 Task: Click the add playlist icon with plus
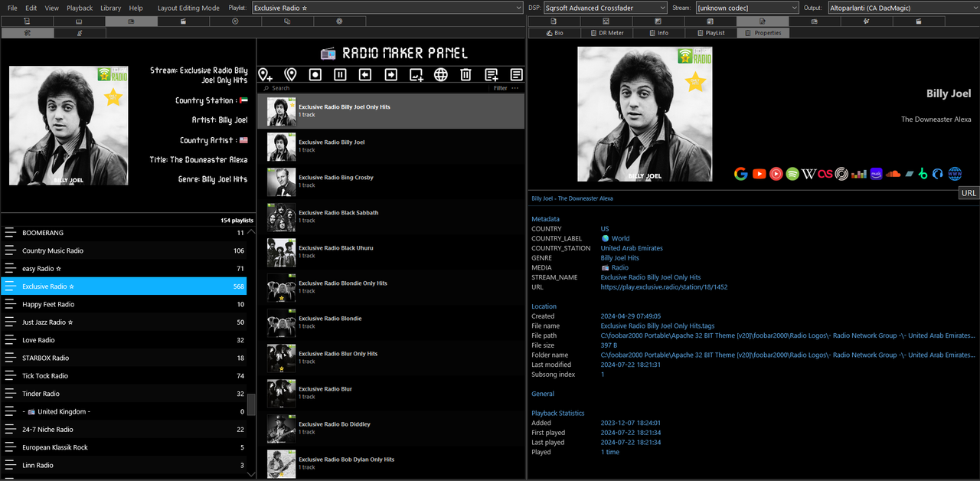point(492,74)
